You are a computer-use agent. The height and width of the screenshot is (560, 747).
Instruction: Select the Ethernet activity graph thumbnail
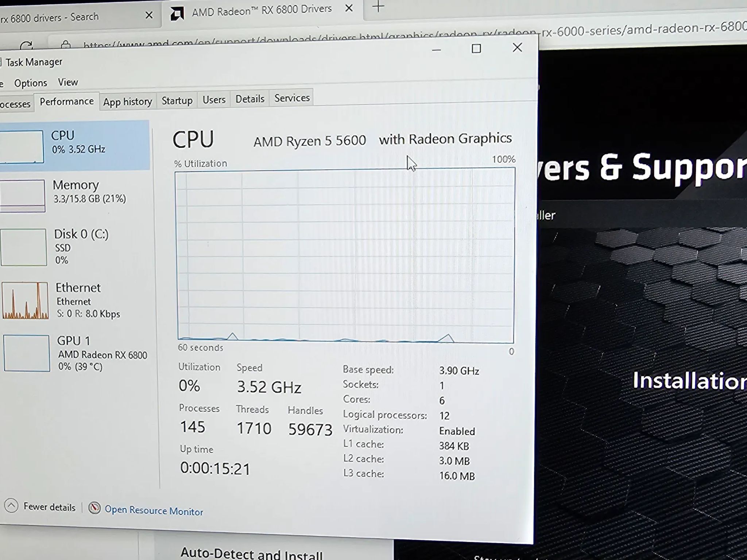pyautogui.click(x=25, y=301)
